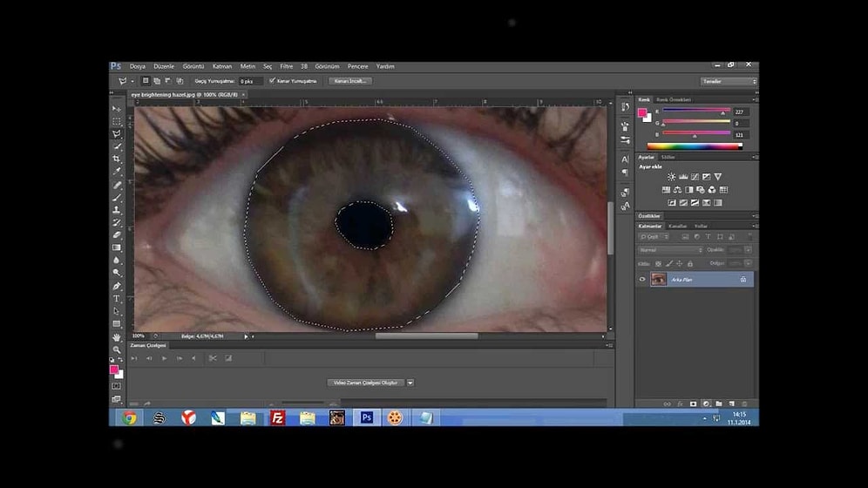Open the lasso tool preset picker arrow
The height and width of the screenshot is (488, 868).
(x=132, y=81)
